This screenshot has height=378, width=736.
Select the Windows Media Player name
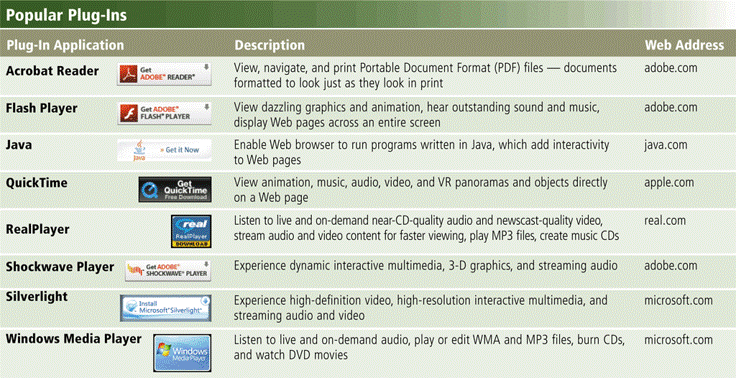click(73, 339)
